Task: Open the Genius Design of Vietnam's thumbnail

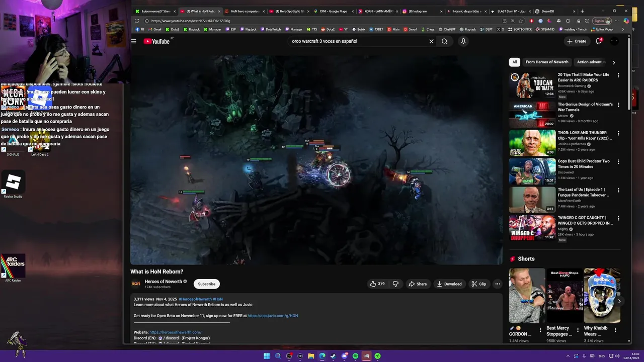Action: (532, 115)
